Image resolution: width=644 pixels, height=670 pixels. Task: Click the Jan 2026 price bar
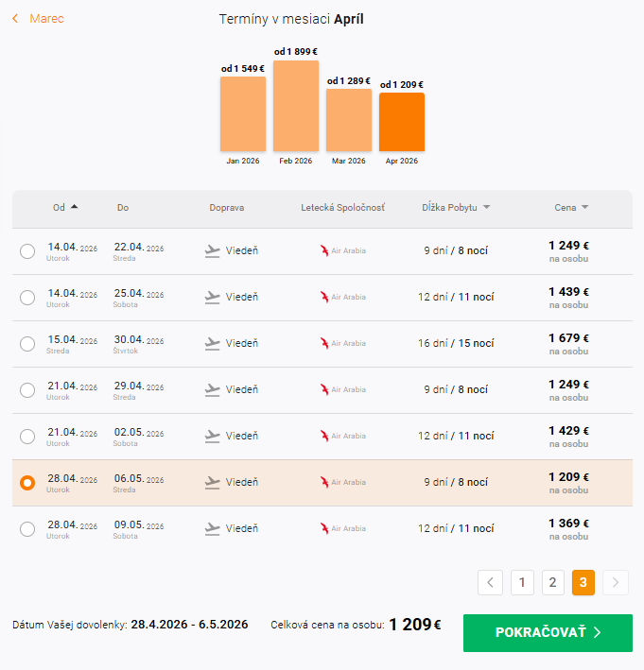click(243, 113)
